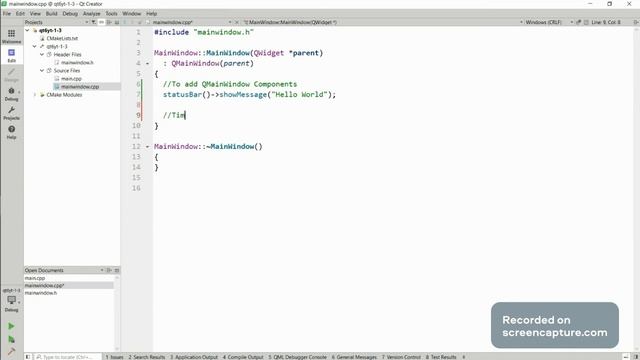
Task: Split the Open Documents panel
Action: click(109, 270)
